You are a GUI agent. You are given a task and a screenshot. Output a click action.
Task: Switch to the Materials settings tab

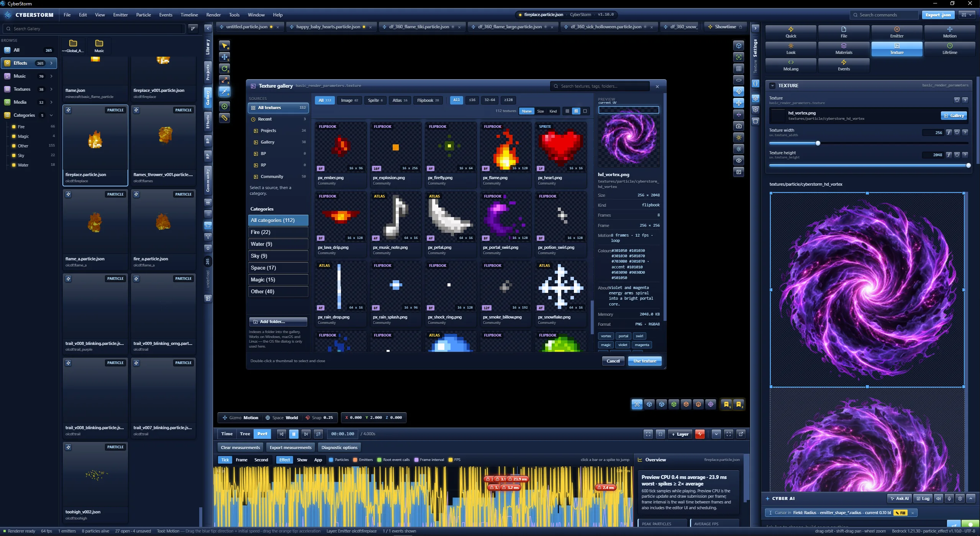844,49
